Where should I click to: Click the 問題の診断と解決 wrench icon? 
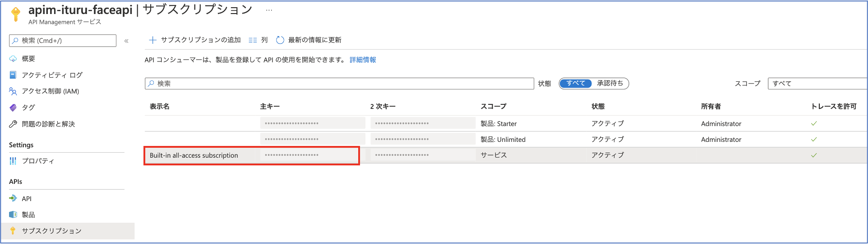pos(13,124)
